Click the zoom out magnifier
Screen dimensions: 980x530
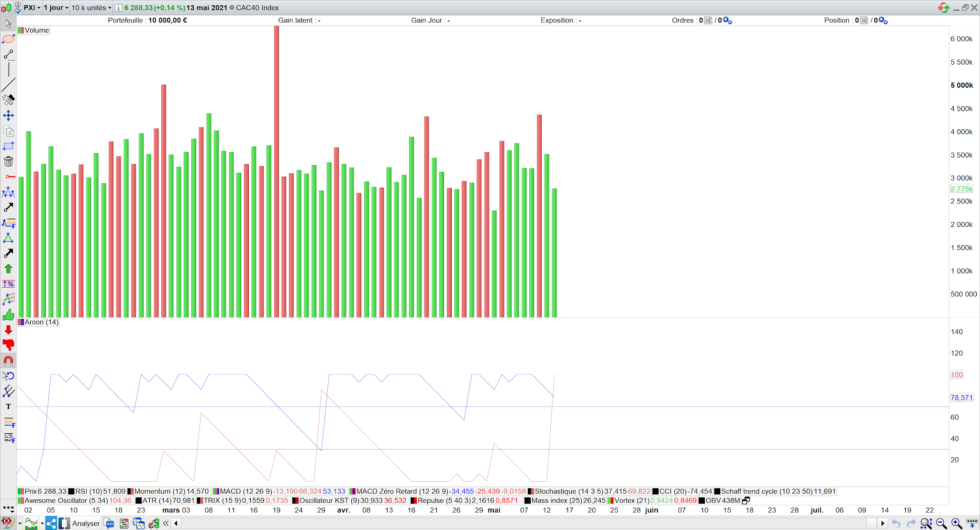pyautogui.click(x=941, y=523)
